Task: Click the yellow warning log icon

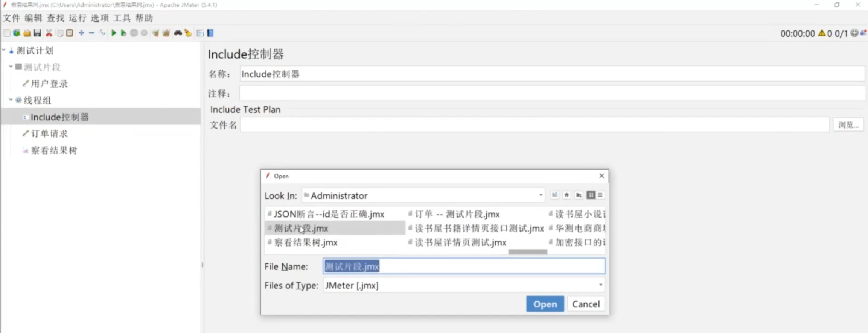Action: (x=822, y=33)
